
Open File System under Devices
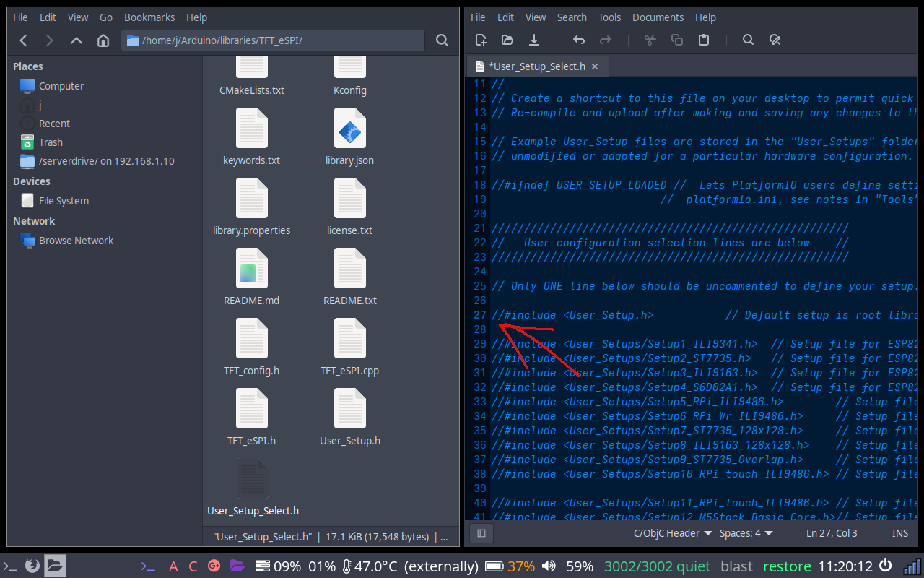[64, 201]
